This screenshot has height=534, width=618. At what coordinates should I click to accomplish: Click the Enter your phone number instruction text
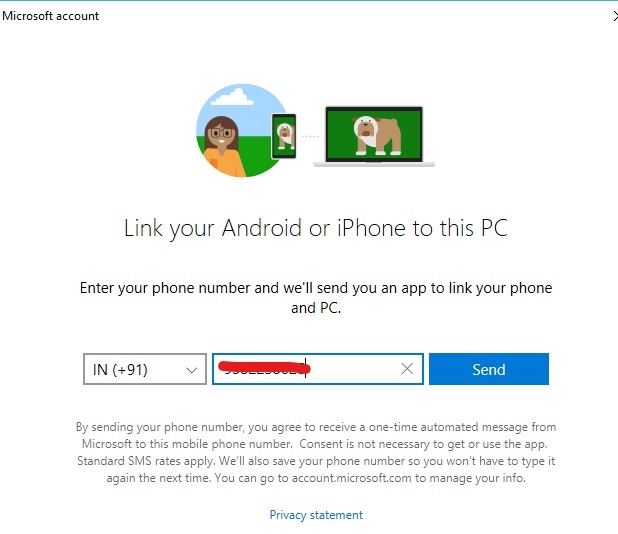coord(316,298)
